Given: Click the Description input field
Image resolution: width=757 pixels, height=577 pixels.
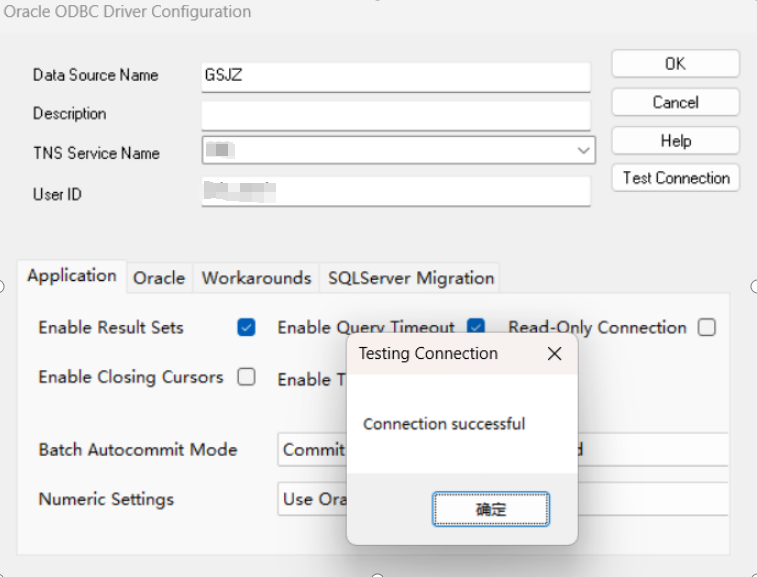Looking at the screenshot, I should click(x=396, y=115).
